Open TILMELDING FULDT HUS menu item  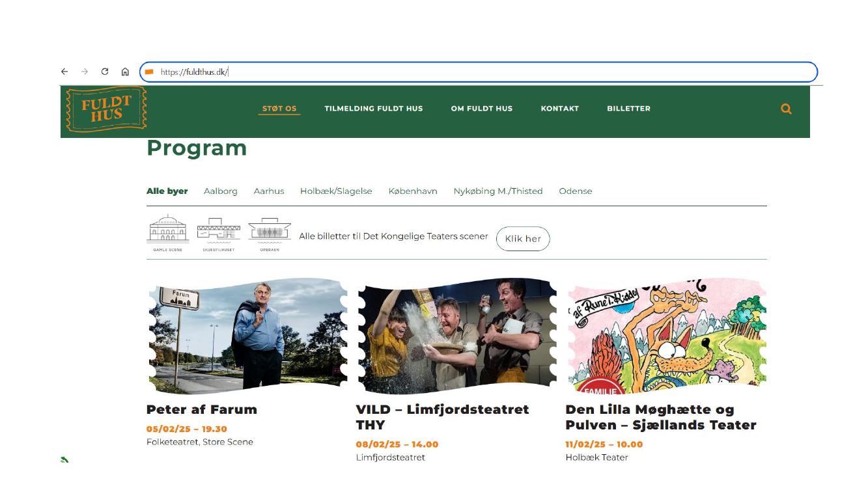coord(374,109)
